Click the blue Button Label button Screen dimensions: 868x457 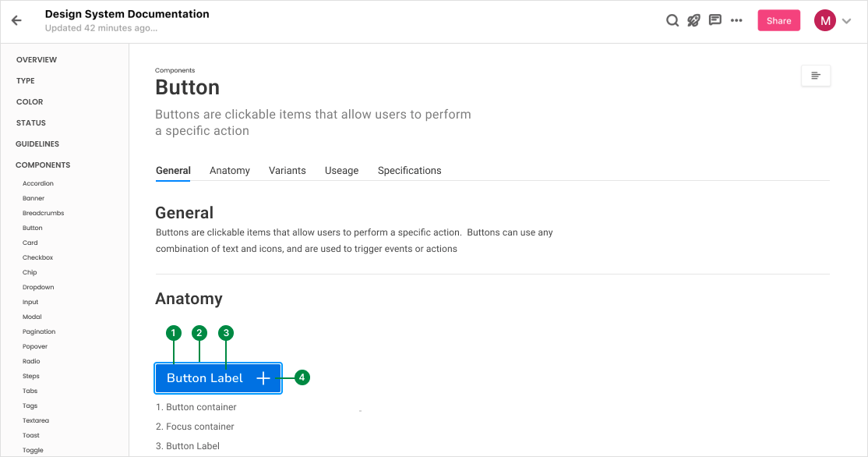(205, 378)
